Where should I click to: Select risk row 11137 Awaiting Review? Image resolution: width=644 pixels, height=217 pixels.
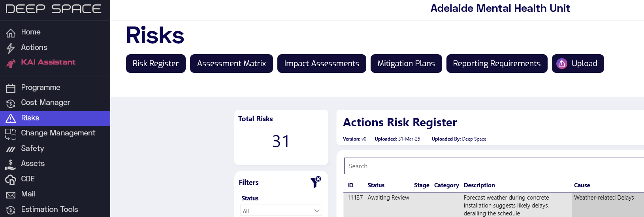click(x=493, y=205)
